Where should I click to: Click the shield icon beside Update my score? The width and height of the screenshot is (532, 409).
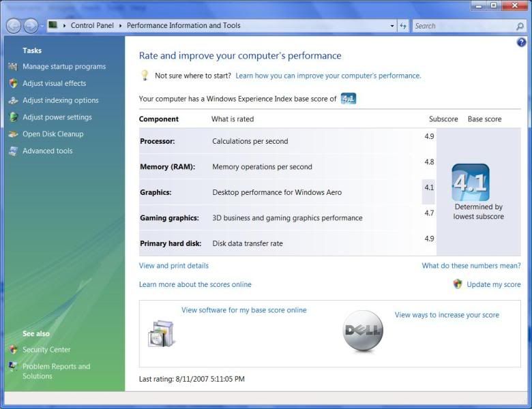pyautogui.click(x=458, y=284)
